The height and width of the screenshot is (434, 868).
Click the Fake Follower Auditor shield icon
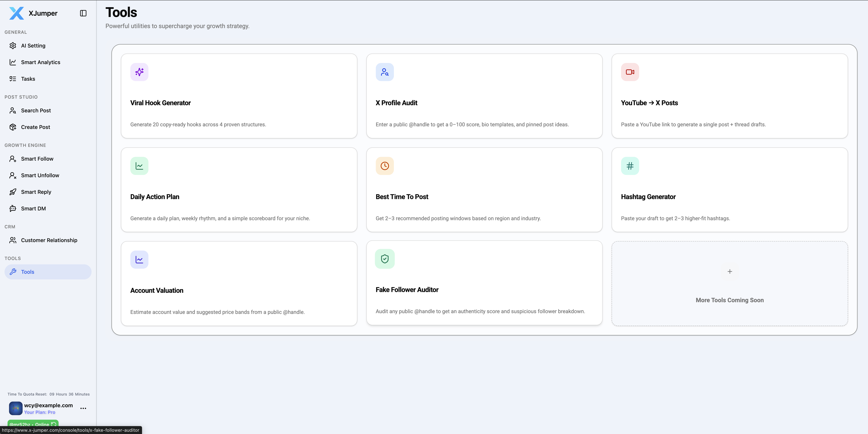pyautogui.click(x=384, y=259)
